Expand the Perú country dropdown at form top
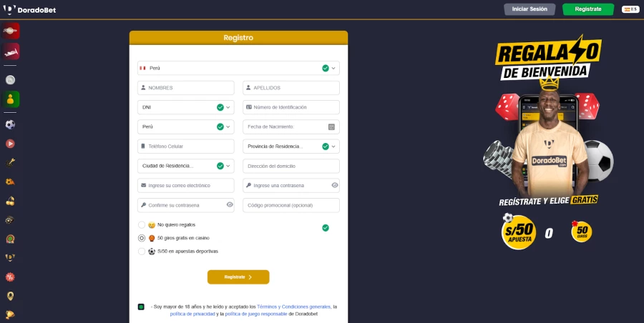The width and height of the screenshot is (644, 323). (238, 68)
